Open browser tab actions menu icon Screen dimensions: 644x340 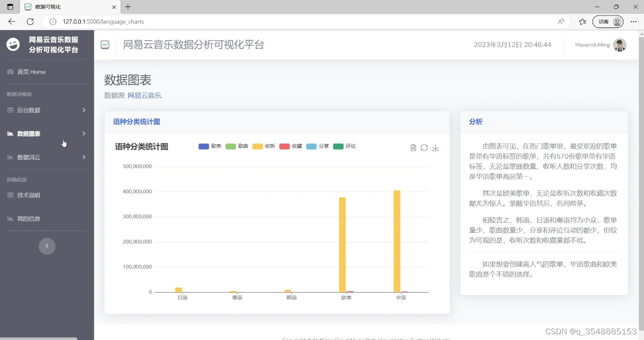click(x=10, y=7)
